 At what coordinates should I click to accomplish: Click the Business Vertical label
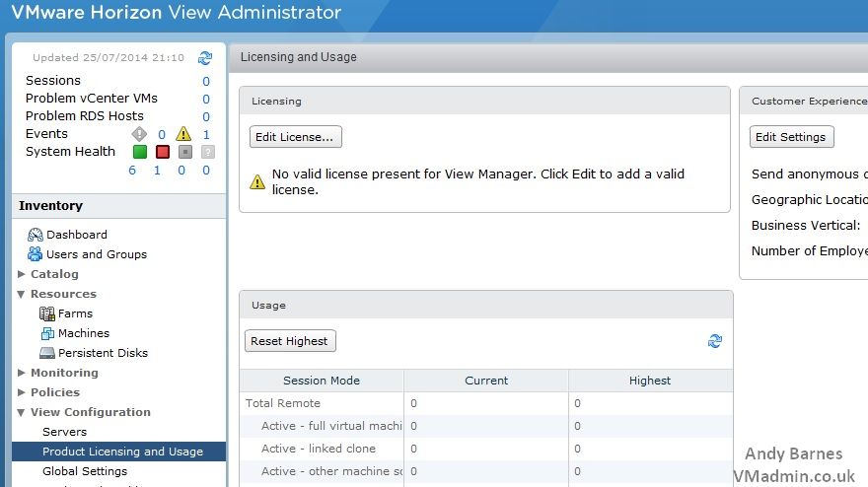[806, 225]
